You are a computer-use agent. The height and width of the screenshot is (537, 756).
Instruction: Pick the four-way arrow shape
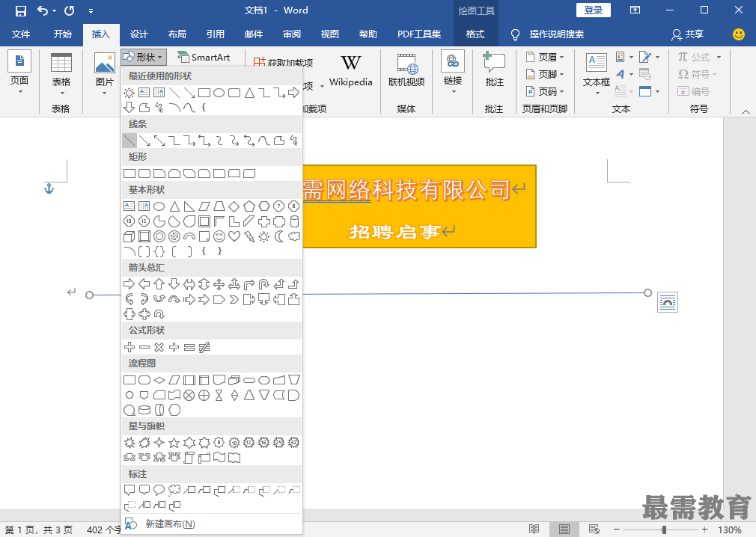219,284
